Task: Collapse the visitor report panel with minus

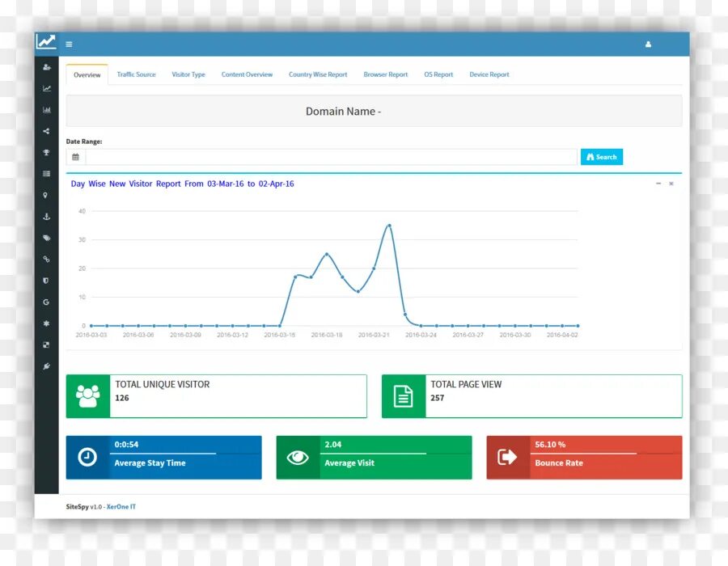Action: [x=658, y=184]
